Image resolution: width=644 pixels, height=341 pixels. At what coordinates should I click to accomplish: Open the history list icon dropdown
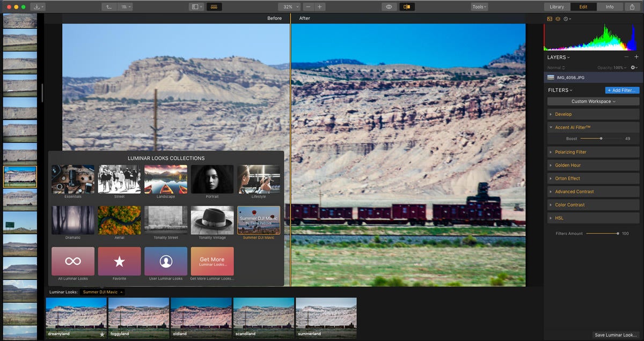(125, 7)
